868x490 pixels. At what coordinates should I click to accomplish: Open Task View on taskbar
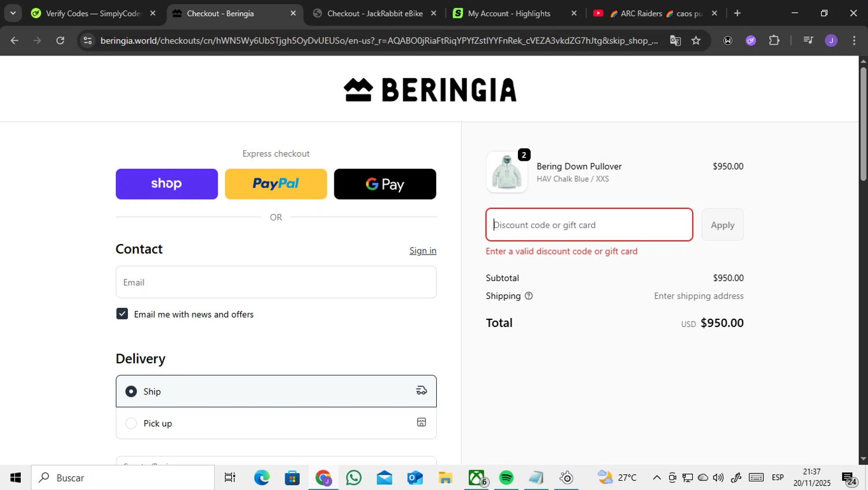point(230,478)
